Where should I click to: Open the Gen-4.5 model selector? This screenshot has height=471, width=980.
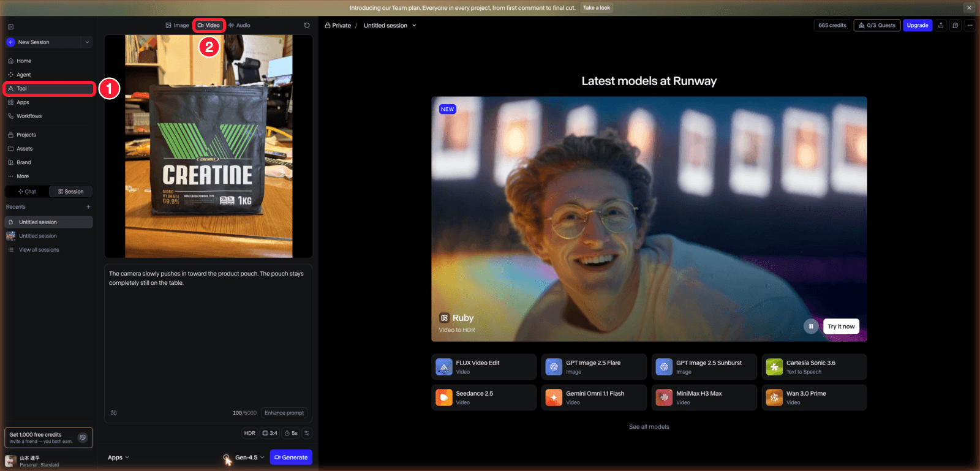[x=249, y=458]
